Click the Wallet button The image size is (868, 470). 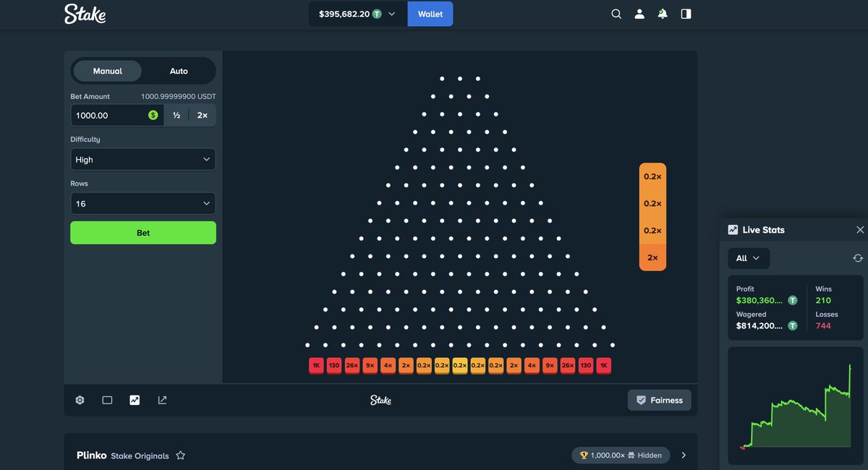(x=430, y=14)
